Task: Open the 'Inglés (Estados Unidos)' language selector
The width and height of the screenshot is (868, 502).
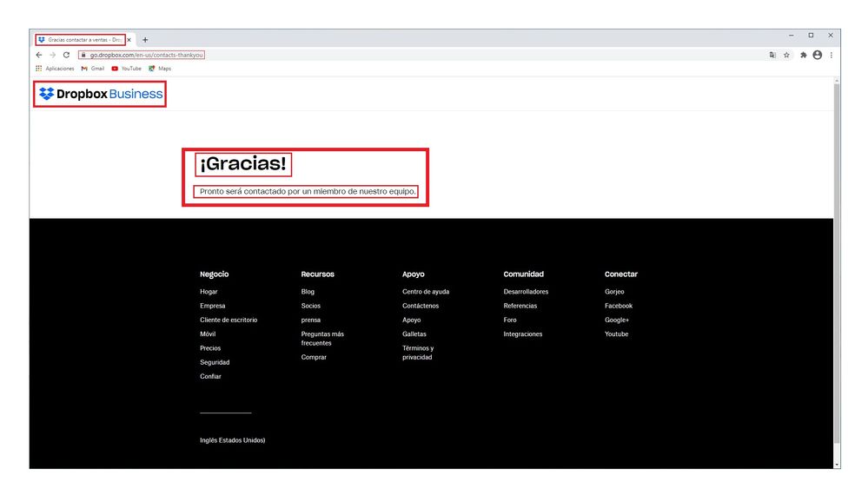Action: (x=231, y=439)
